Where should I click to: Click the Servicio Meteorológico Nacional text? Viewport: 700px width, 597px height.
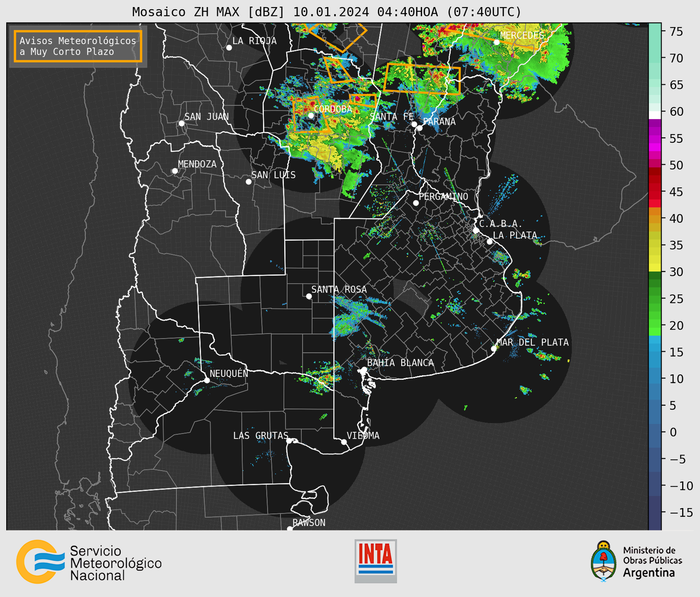click(116, 563)
